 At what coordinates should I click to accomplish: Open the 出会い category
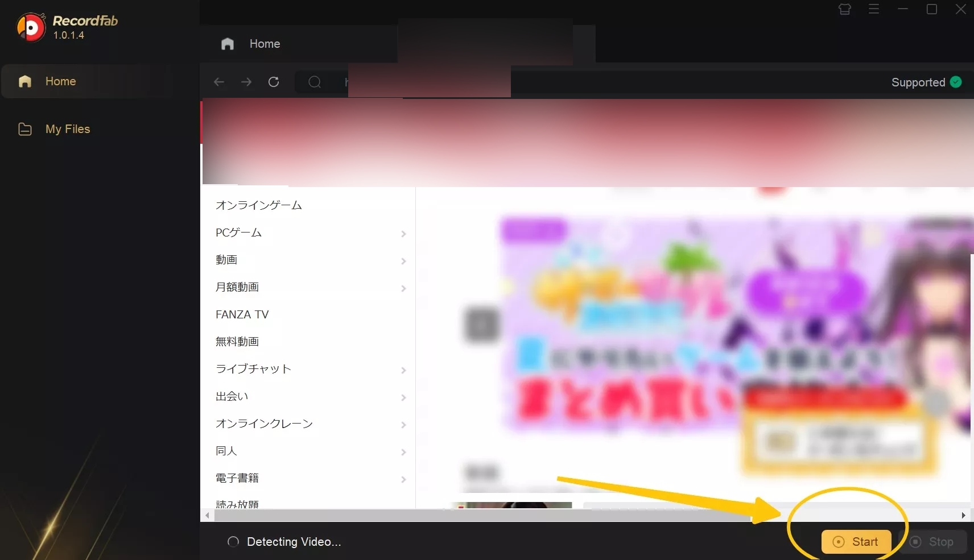click(232, 396)
